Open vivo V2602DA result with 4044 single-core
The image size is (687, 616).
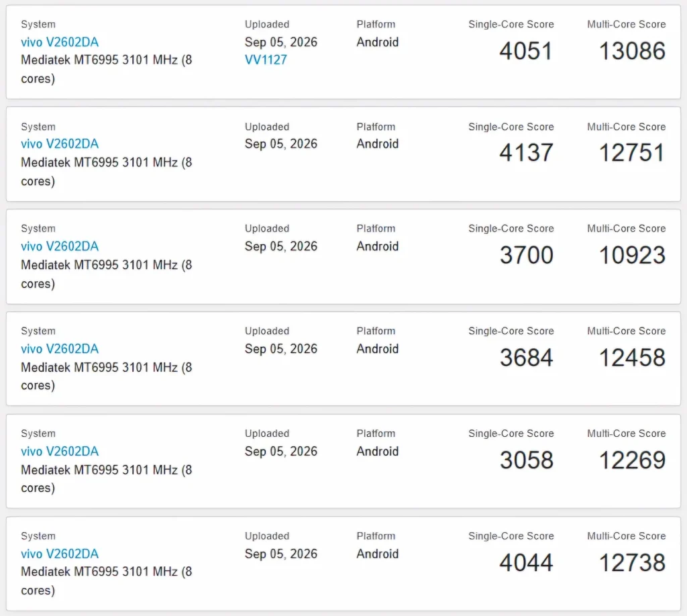click(x=60, y=554)
